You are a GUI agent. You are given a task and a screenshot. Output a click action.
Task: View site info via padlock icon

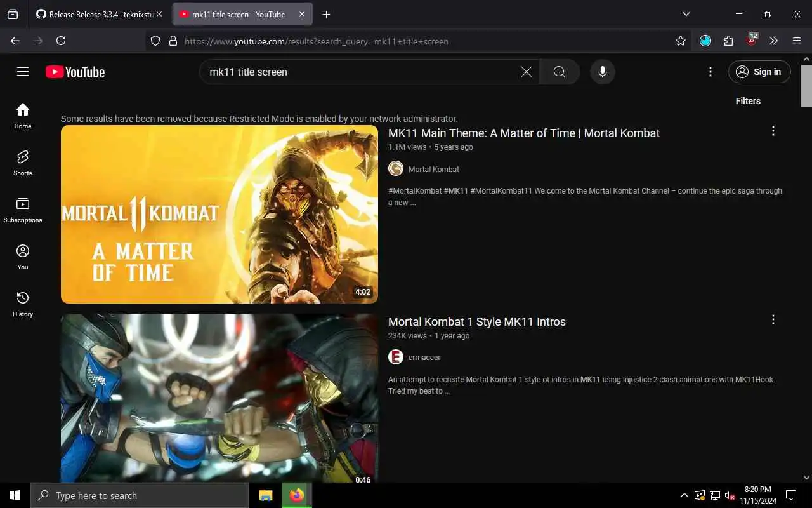pyautogui.click(x=173, y=41)
